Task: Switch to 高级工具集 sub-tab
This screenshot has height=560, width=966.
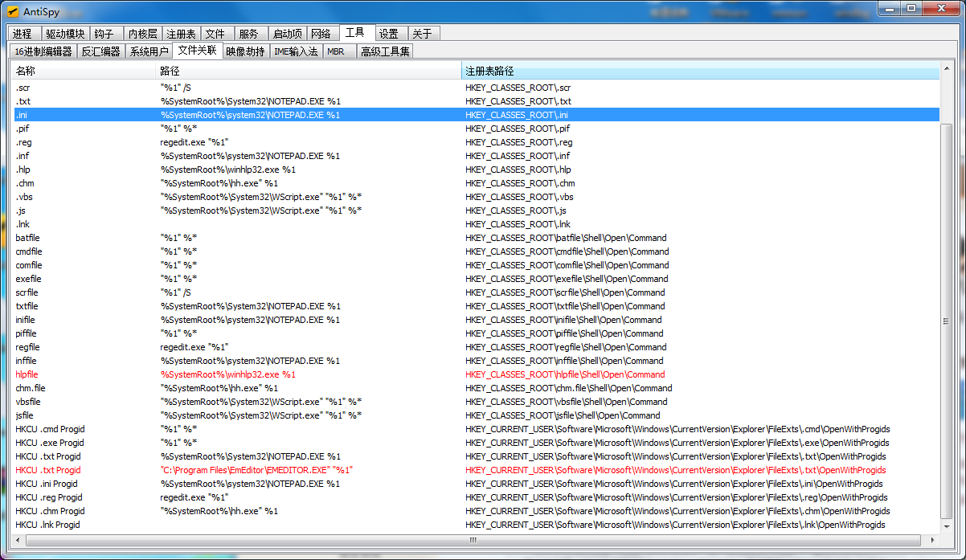Action: [x=385, y=51]
